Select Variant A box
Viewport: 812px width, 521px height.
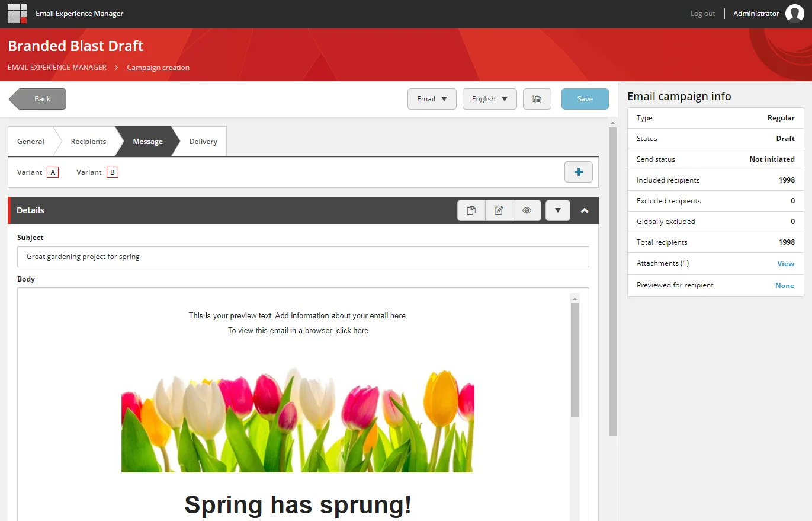(53, 172)
